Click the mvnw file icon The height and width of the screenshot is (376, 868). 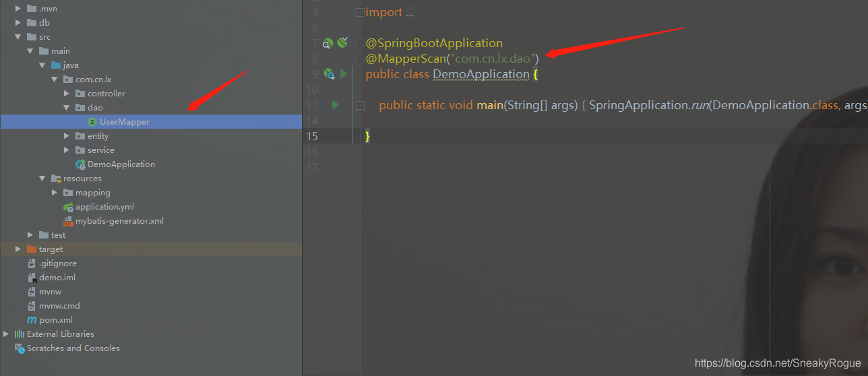pos(32,292)
